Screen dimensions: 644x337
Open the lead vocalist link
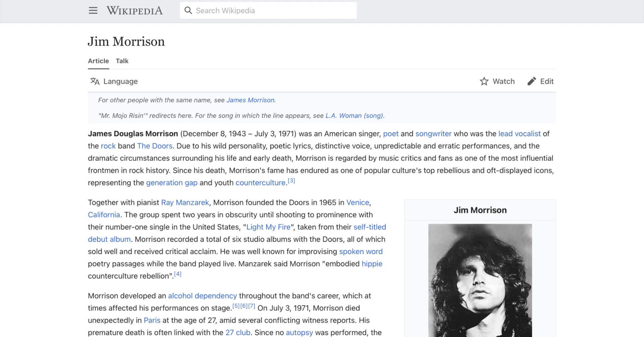pyautogui.click(x=519, y=134)
